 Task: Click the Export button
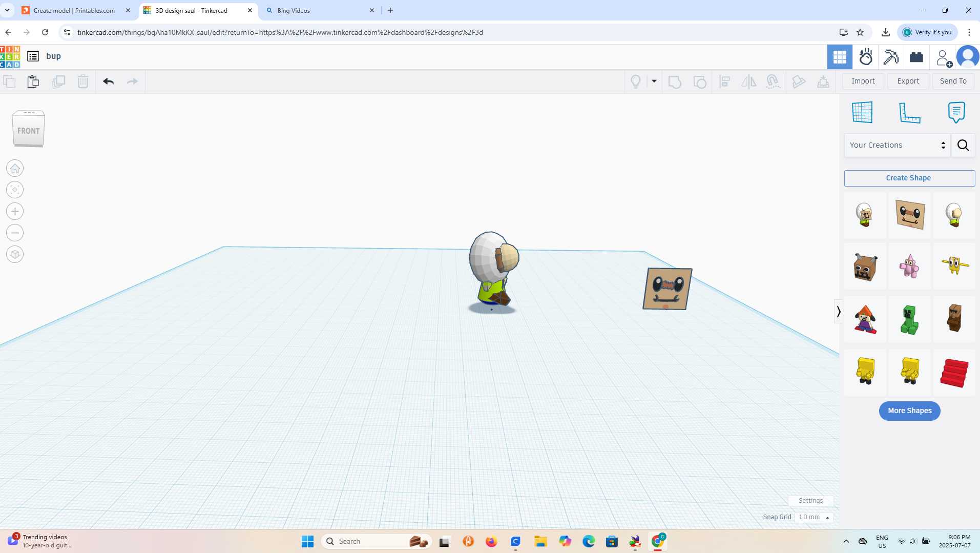pos(908,81)
